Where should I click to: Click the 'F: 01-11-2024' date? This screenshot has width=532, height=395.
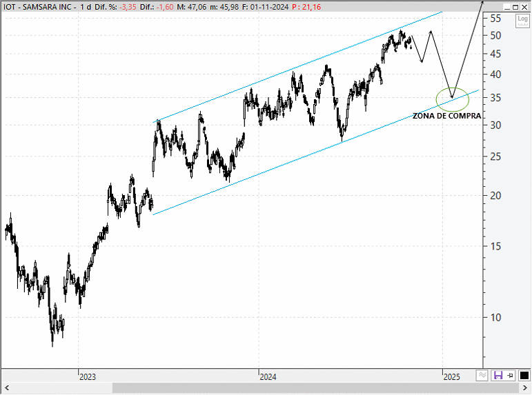[x=266, y=7]
